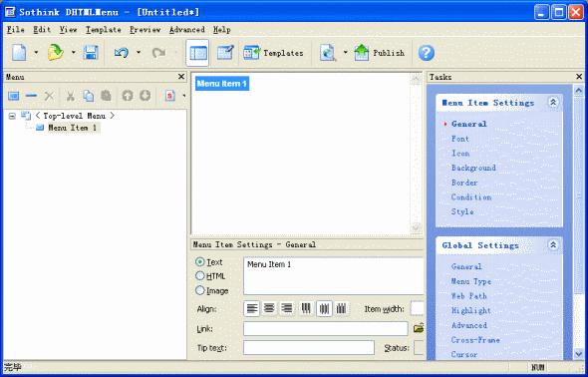
Task: Open Background under Menu Item Settings
Action: click(473, 168)
